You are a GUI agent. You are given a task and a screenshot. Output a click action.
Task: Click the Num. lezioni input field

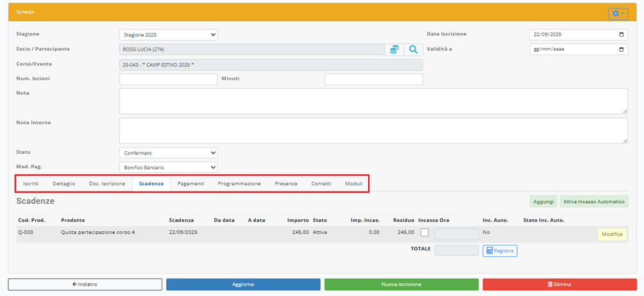click(168, 79)
